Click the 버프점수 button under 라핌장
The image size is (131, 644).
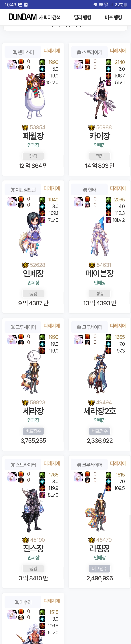click(100, 569)
